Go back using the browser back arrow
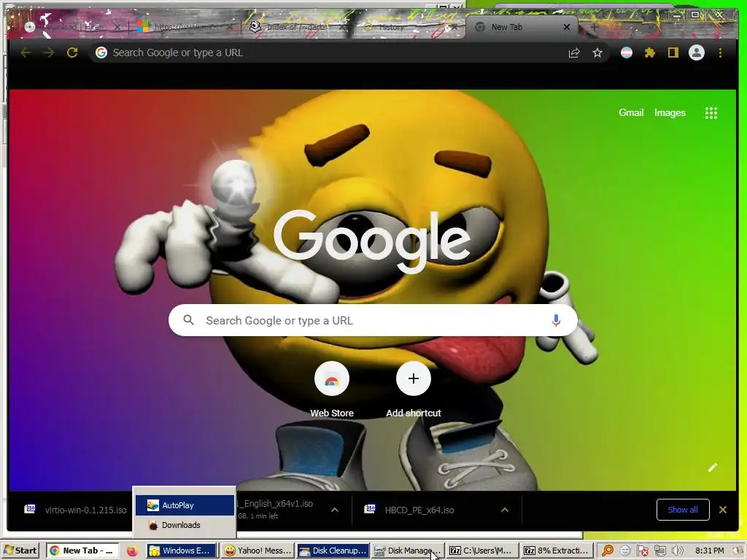This screenshot has width=747, height=560. click(26, 52)
